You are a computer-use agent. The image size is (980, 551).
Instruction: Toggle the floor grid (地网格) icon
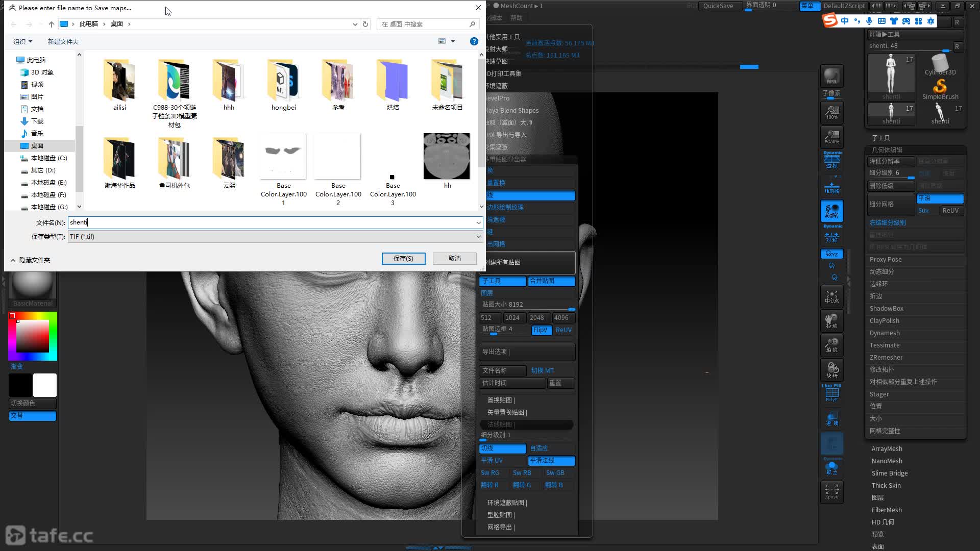[x=831, y=186]
